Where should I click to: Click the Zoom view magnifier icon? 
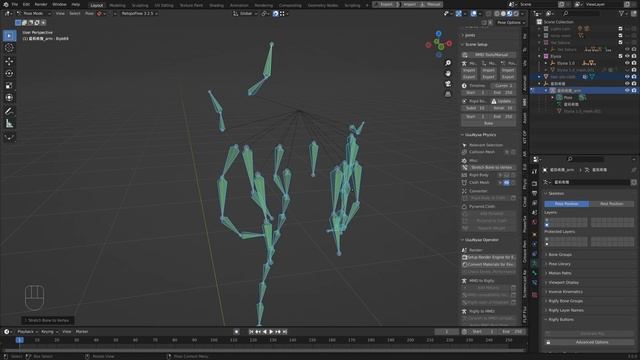pos(448,63)
